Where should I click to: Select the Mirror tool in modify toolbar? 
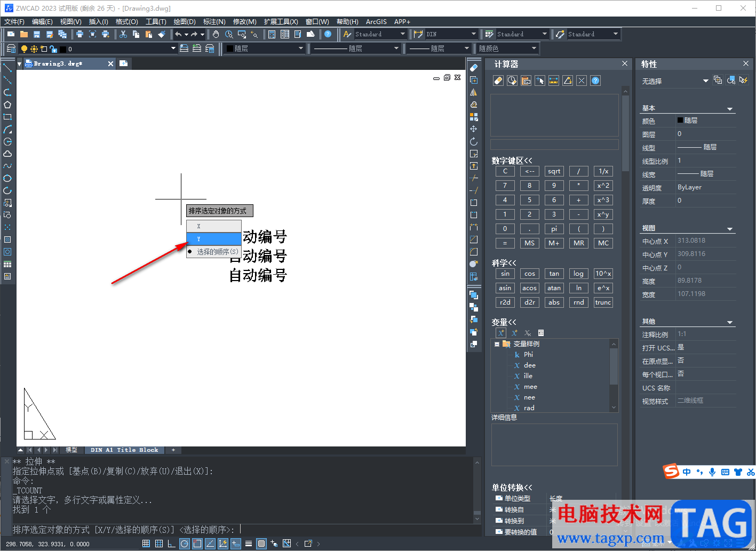474,92
